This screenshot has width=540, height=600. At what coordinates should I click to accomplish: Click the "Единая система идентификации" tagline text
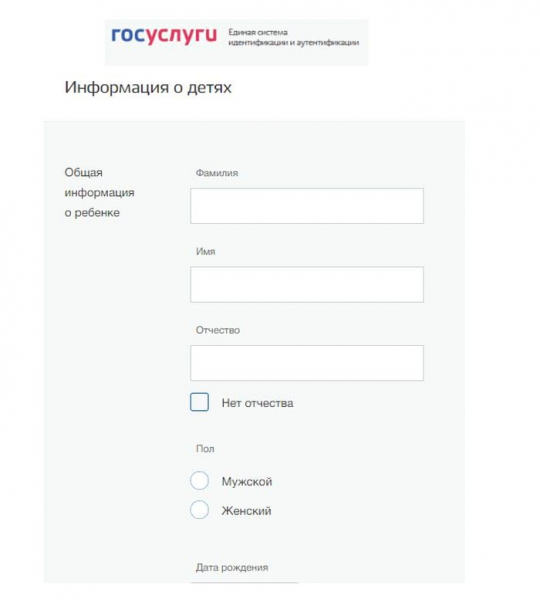click(x=294, y=37)
